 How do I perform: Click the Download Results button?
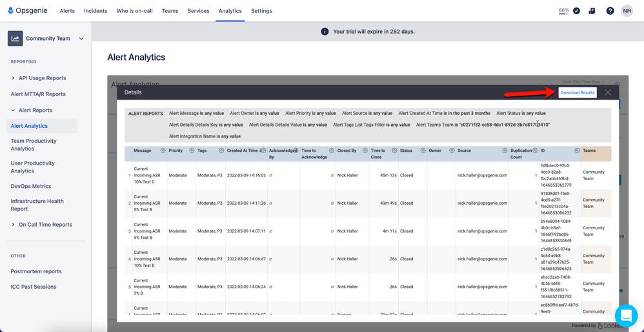pyautogui.click(x=578, y=92)
